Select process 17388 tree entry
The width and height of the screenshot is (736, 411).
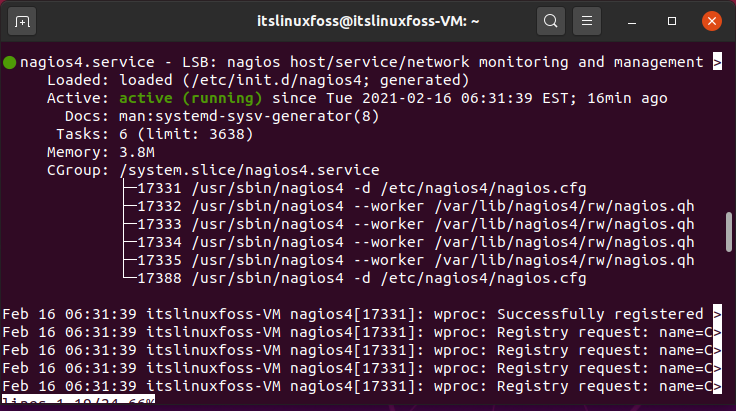click(x=361, y=279)
